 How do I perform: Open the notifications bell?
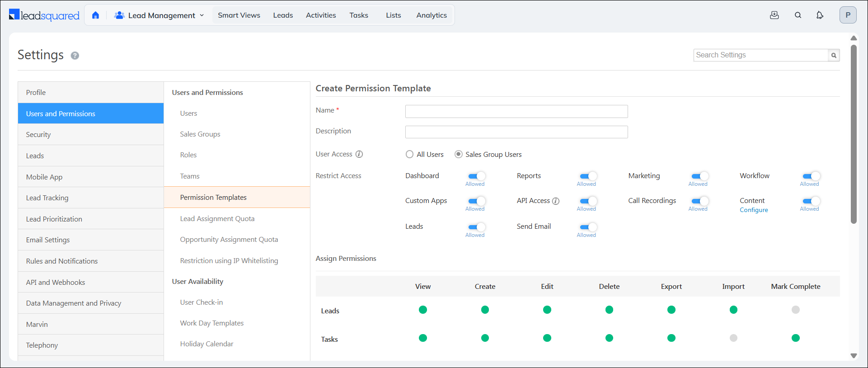(x=820, y=15)
